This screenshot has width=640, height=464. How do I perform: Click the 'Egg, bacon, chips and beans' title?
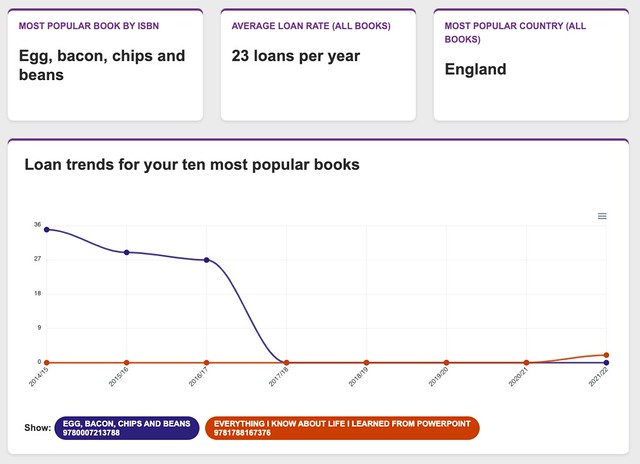click(102, 65)
